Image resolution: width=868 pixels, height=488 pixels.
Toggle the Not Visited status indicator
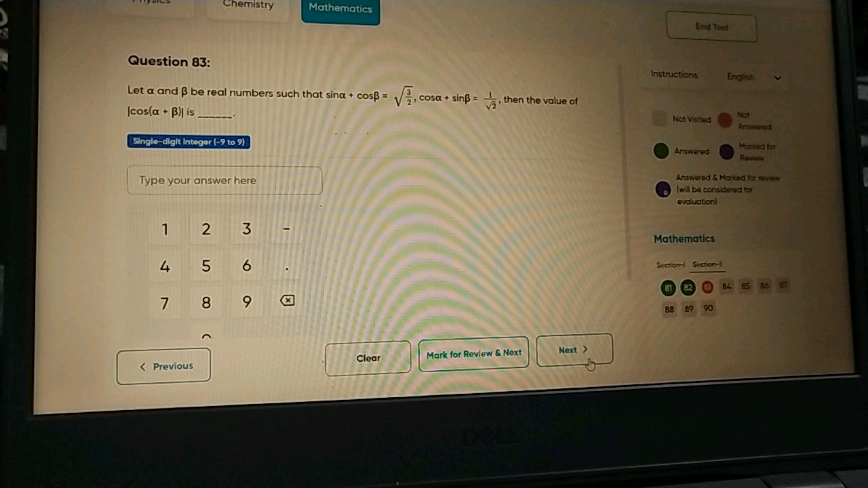pyautogui.click(x=660, y=119)
